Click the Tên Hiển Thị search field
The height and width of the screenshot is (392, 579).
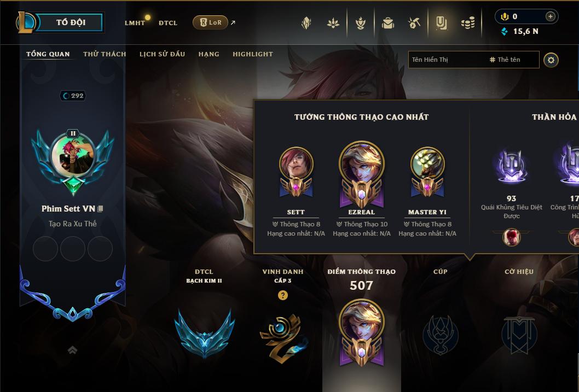coord(474,60)
